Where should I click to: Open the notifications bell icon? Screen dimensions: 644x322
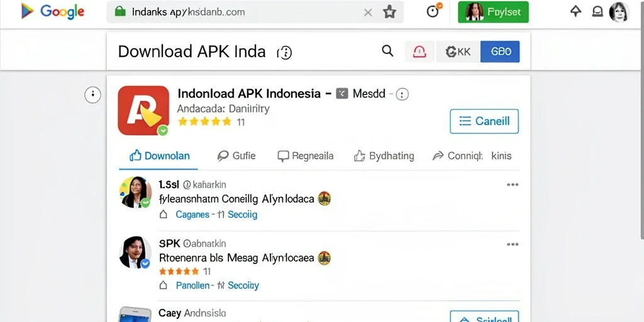click(x=597, y=12)
